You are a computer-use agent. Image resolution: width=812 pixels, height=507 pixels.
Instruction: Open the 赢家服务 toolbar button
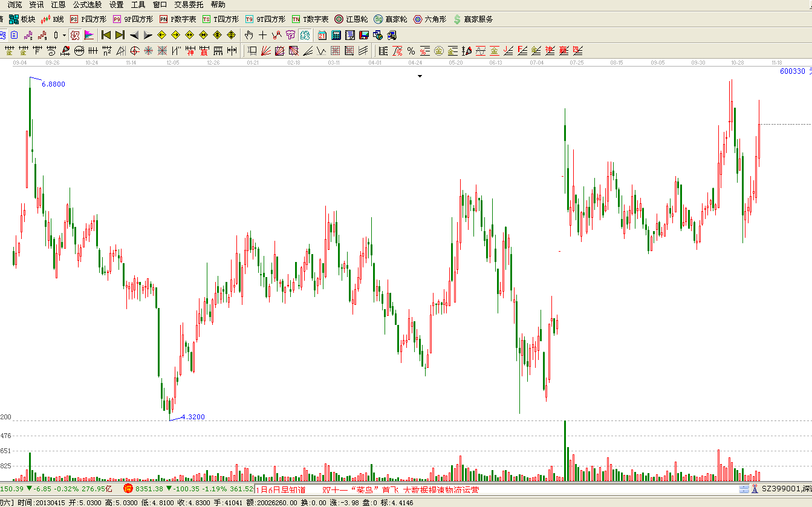(473, 19)
